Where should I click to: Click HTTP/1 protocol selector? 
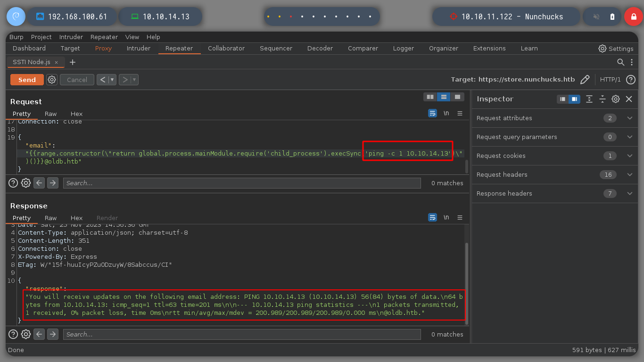point(610,80)
